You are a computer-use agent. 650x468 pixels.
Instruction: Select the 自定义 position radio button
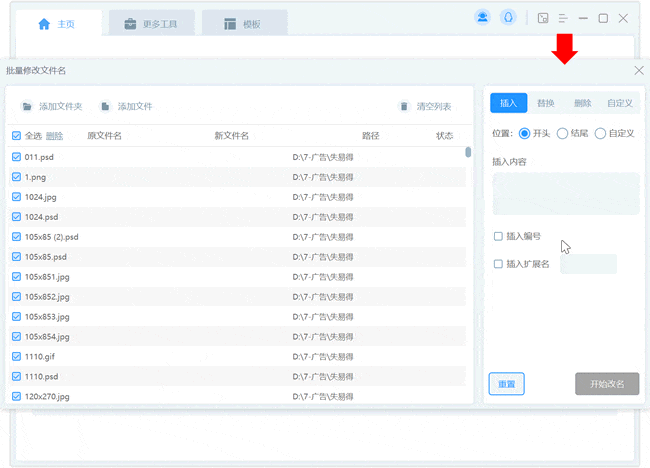click(x=600, y=133)
